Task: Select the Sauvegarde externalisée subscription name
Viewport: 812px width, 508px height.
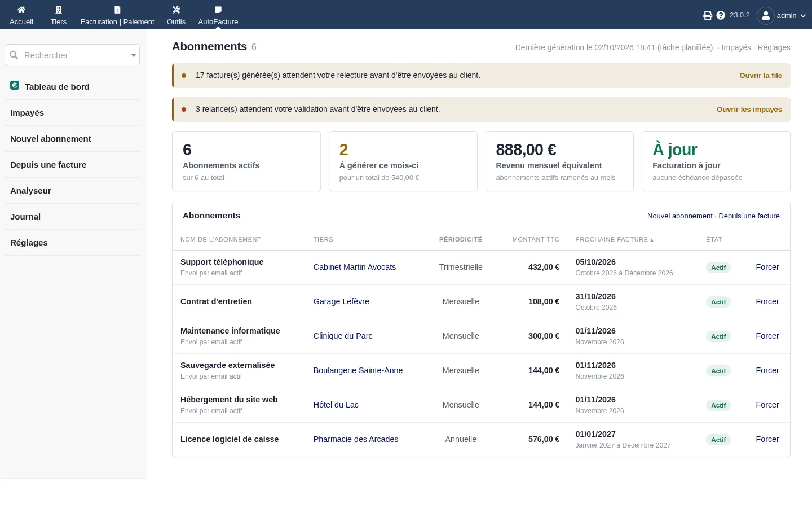Action: coord(228,365)
